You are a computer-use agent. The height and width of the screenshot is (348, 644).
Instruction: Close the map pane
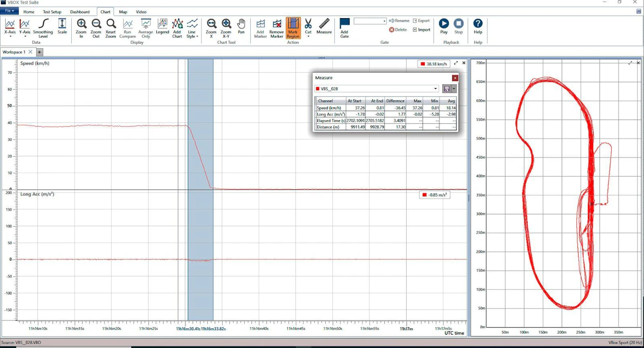pos(638,63)
